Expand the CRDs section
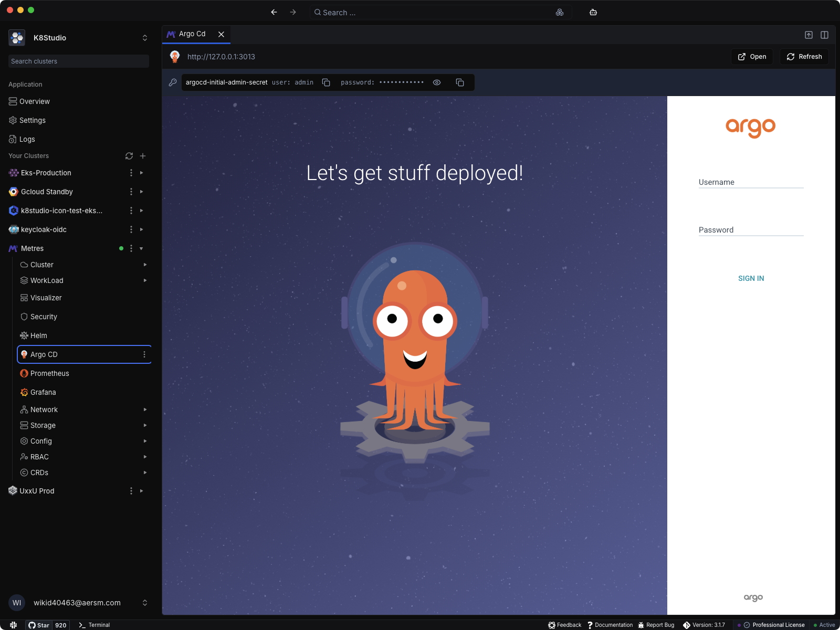Screen dimensions: 840x630 pos(145,472)
